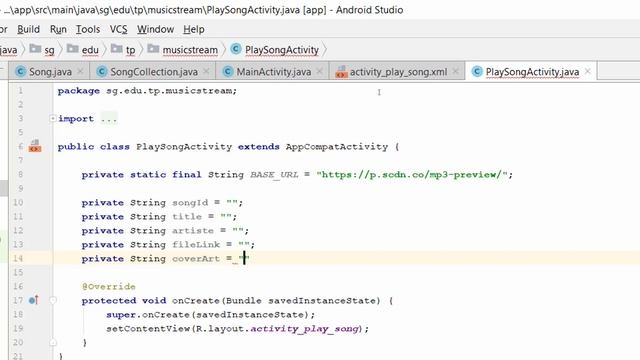Click the folder icon beside edu breadcrumb

73,49
